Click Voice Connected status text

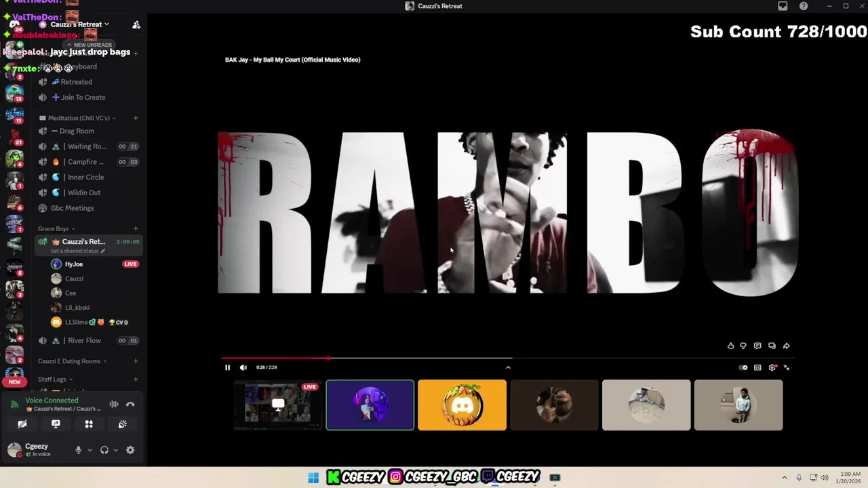52,401
